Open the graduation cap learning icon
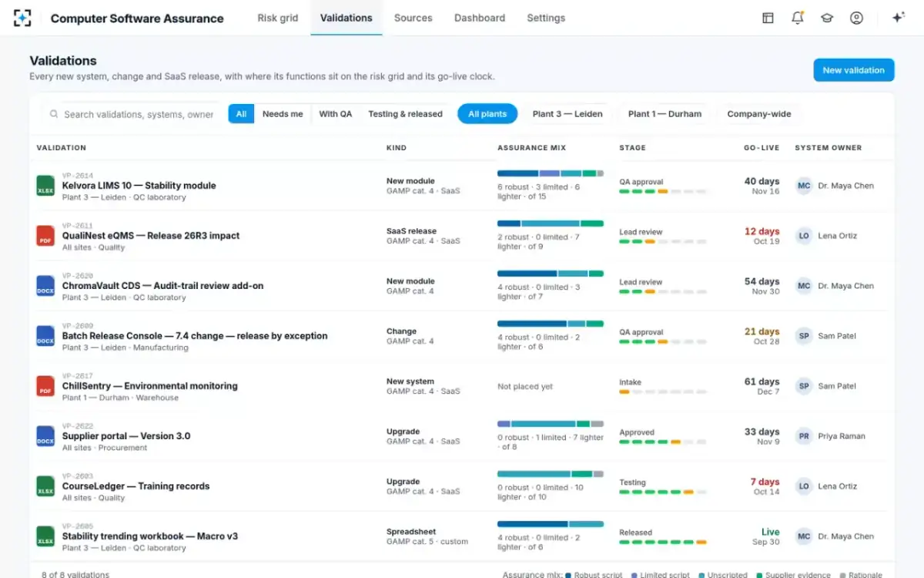Viewport: 924px width, 578px height. (827, 18)
